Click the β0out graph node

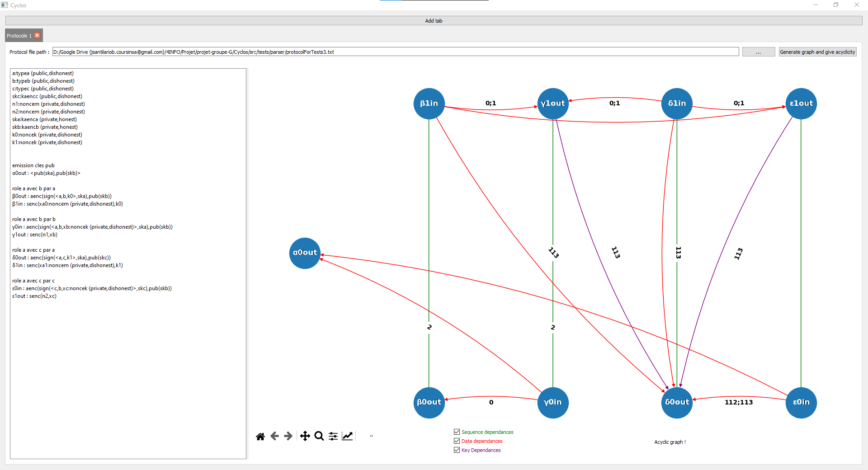429,402
